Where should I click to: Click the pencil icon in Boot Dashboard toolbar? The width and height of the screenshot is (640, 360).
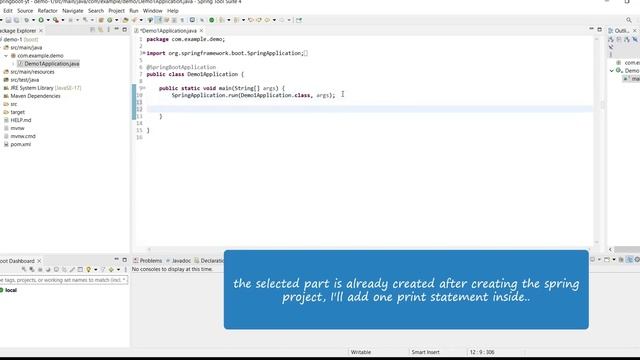(x=72, y=269)
